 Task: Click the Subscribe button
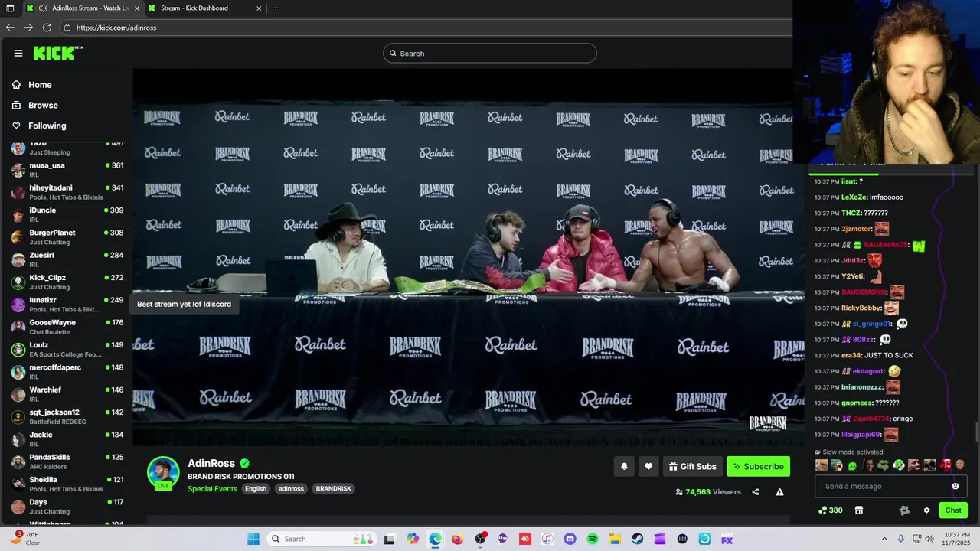pos(758,466)
